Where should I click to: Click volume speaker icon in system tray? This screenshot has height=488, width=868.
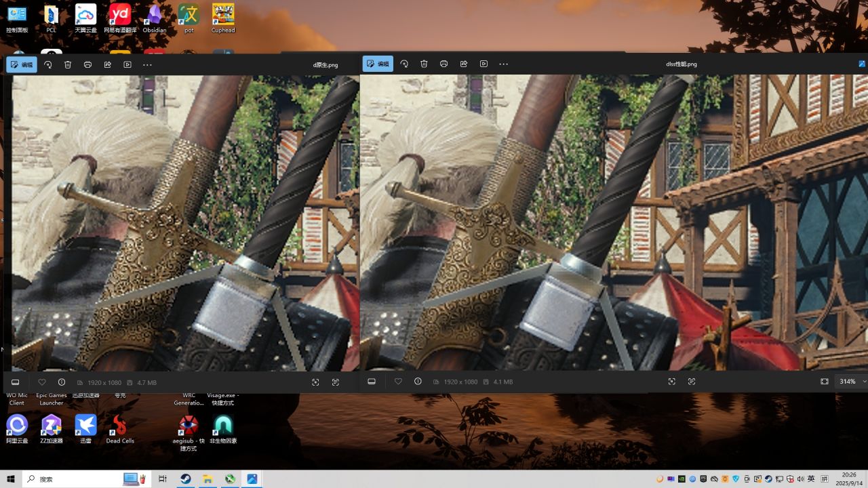click(800, 479)
